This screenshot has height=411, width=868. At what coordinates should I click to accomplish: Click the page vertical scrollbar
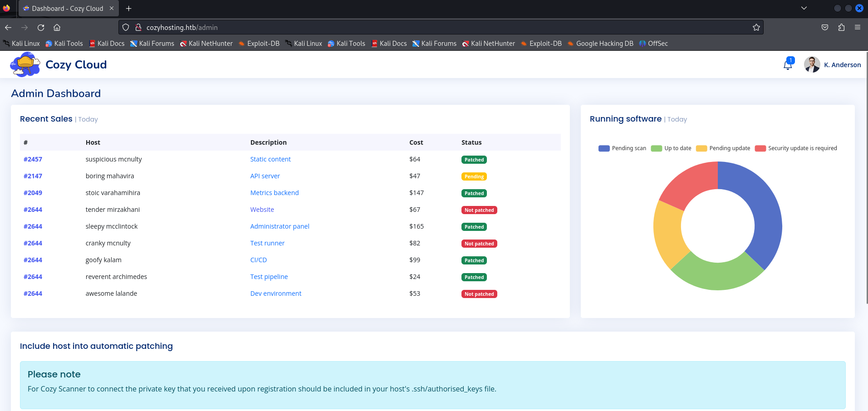866,177
